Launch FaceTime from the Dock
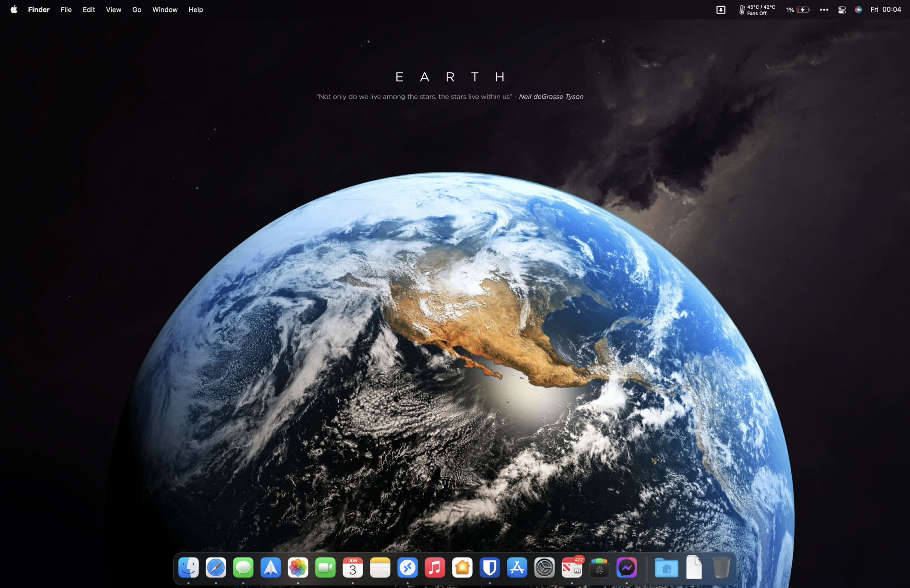This screenshot has height=588, width=910. click(325, 568)
